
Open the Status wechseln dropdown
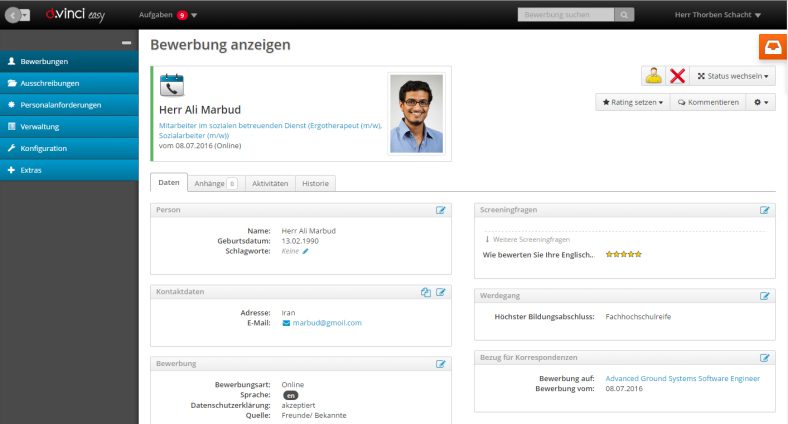[733, 76]
